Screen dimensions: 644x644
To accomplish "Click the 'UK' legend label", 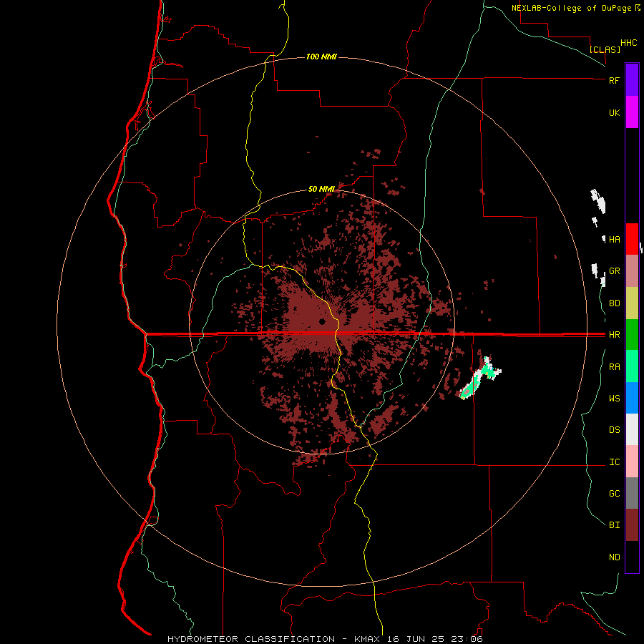I will (x=614, y=112).
